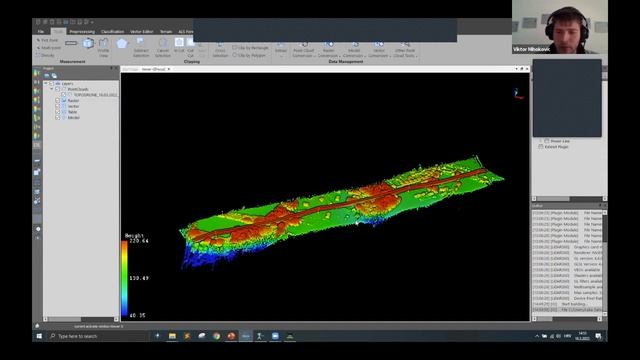Click the Subtract Selection tool
This screenshot has height=360, width=640.
click(x=141, y=48)
